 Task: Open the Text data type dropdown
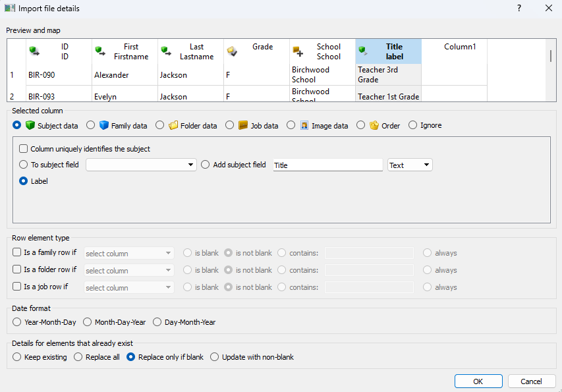tap(409, 165)
